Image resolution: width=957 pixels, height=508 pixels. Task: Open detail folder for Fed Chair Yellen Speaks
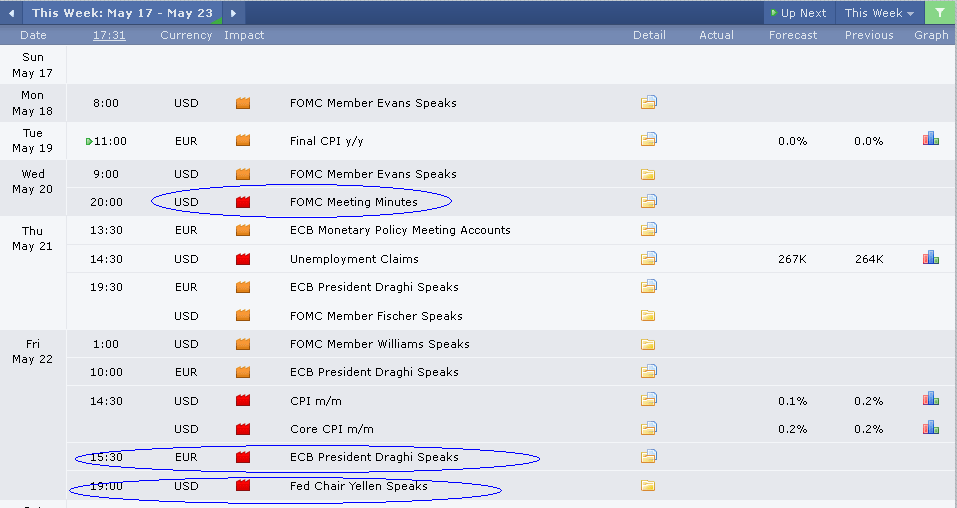point(648,486)
